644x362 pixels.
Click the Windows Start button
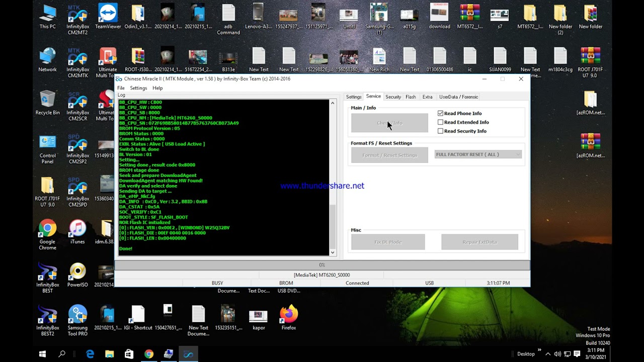click(43, 354)
